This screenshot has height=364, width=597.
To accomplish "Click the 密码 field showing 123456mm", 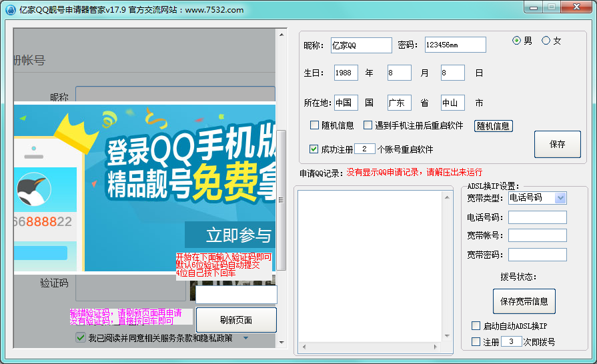I will 456,45.
